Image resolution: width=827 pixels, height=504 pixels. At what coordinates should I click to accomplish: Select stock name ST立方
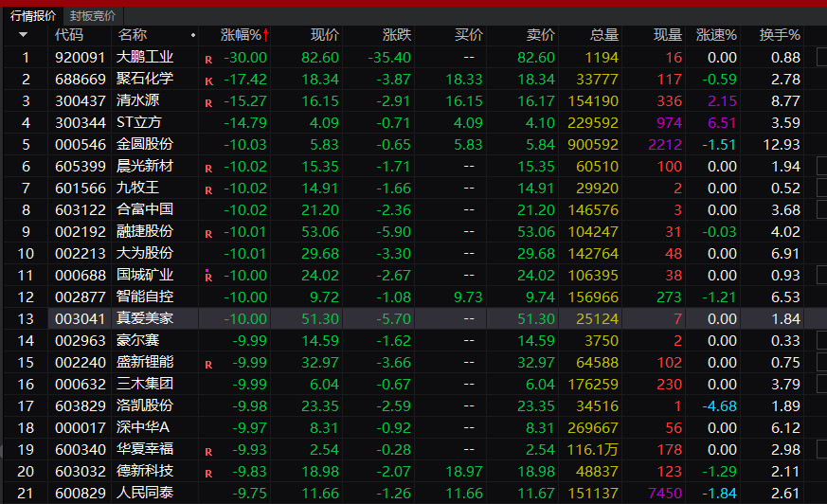point(138,122)
